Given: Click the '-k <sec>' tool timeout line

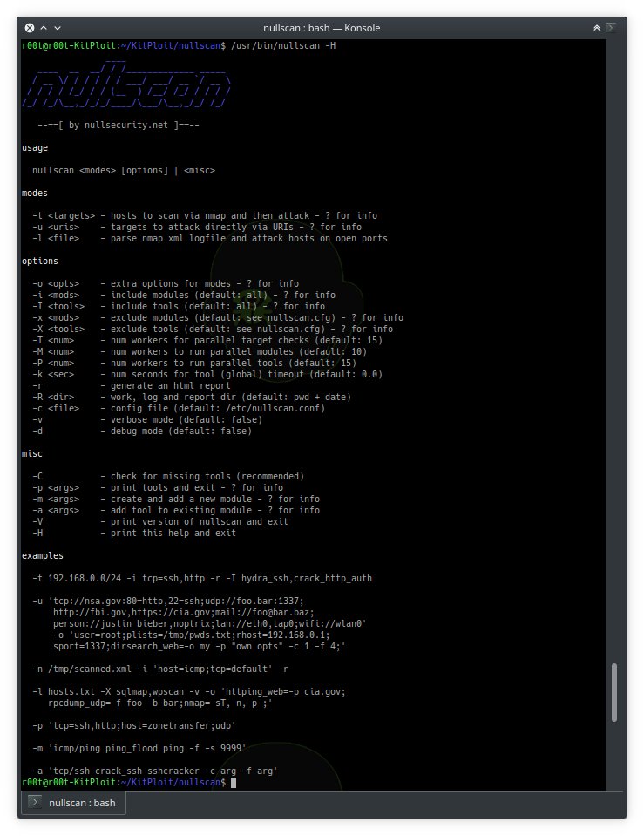Looking at the screenshot, I should click(207, 374).
